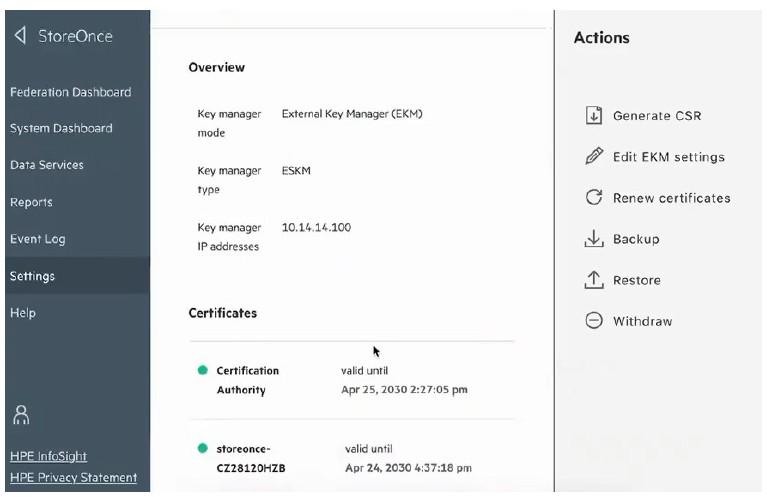Open the Event Log
Image resolution: width=767 pixels, height=497 pixels.
click(38, 239)
